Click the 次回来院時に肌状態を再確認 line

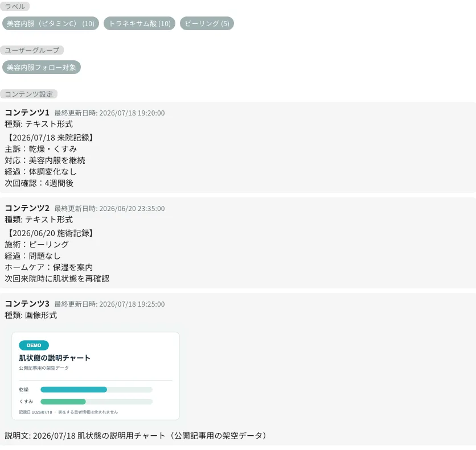[x=57, y=279]
